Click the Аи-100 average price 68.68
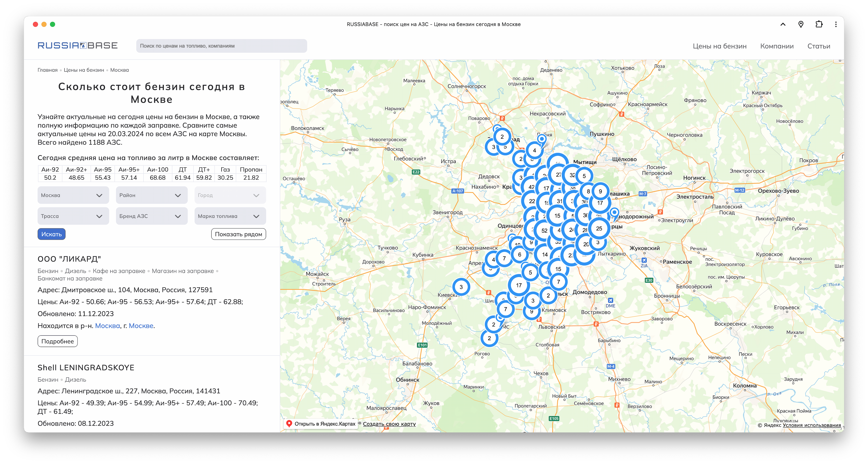The image size is (868, 464). [x=158, y=178]
